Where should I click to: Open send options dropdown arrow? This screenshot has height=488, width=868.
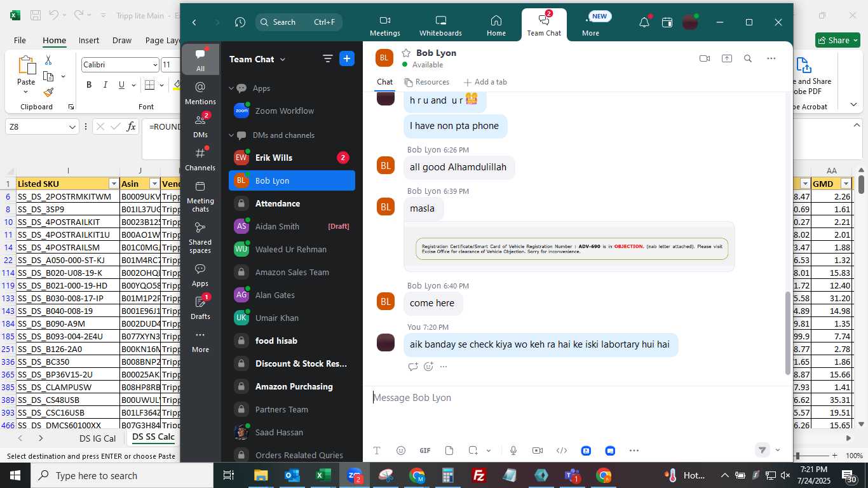coord(778,451)
